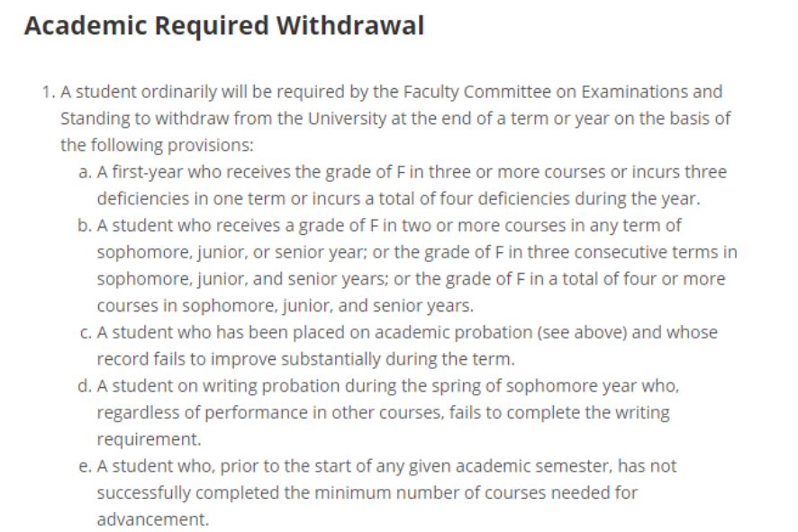Click the word "requirement." in item d
This screenshot has height=532, width=798.
pyautogui.click(x=147, y=439)
